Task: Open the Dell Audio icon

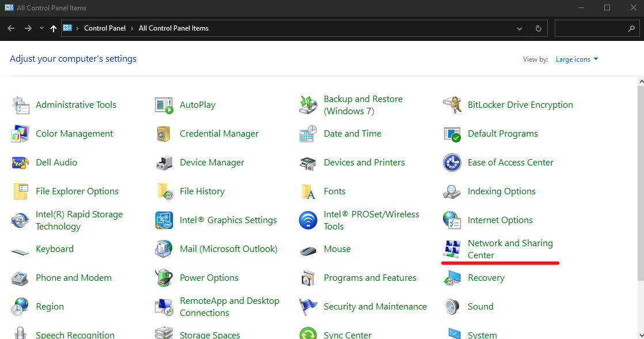Action: [x=20, y=163]
